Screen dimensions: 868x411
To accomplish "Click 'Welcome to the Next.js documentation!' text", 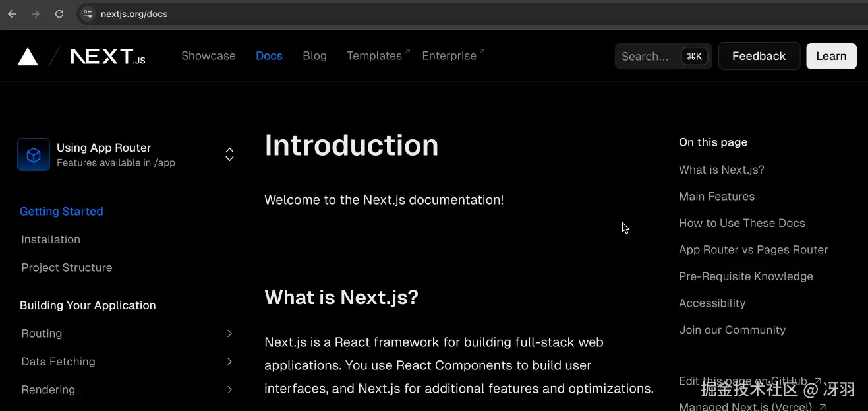I will tap(384, 200).
